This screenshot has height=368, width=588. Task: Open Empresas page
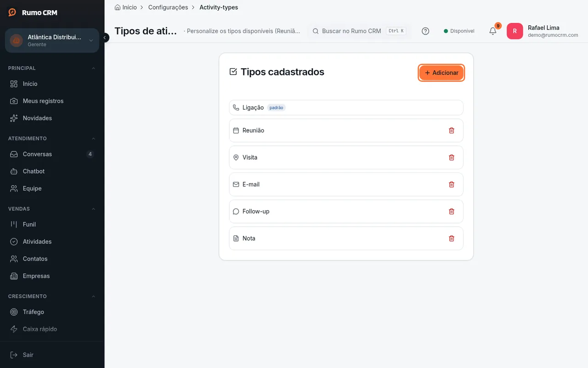[52, 276]
